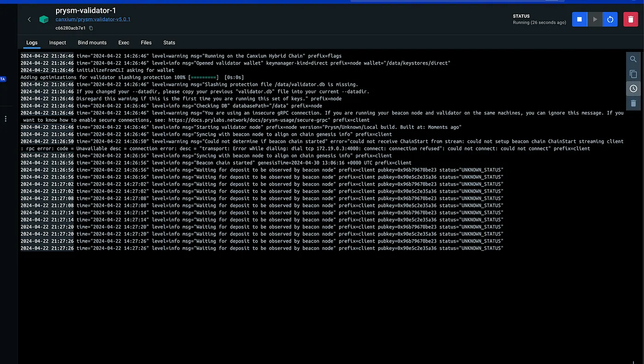Toggle log timestamps with the clock icon
The height and width of the screenshot is (364, 644).
pos(633,88)
